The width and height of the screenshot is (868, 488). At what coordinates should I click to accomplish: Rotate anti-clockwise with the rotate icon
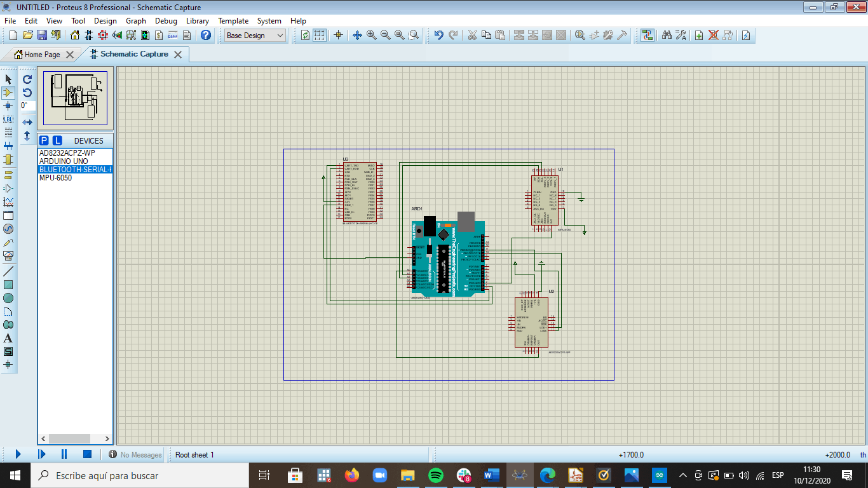[27, 93]
